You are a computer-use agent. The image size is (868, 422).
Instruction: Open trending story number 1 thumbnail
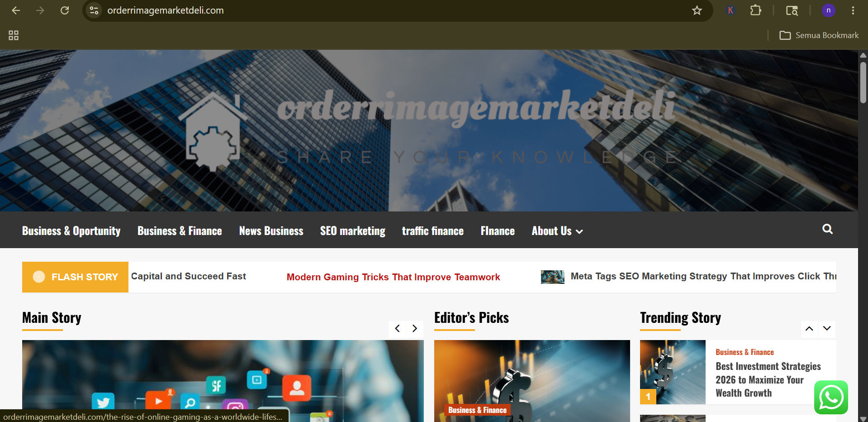point(673,372)
